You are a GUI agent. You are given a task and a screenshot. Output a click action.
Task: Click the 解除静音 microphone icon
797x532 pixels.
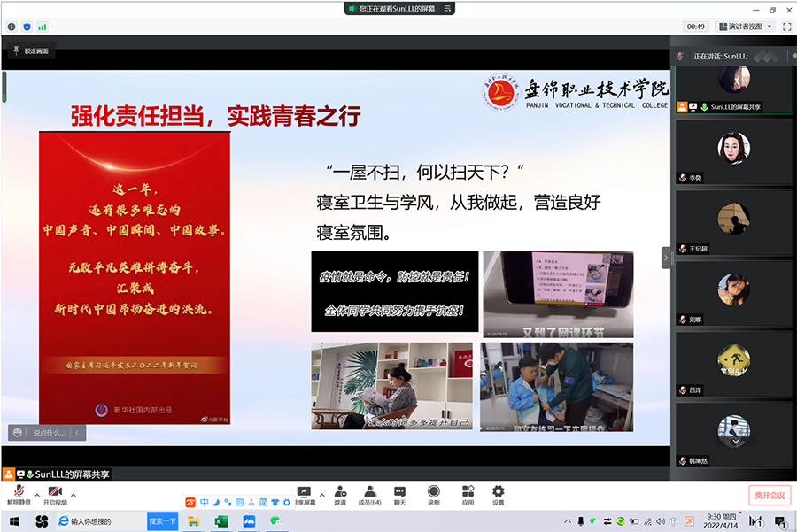tap(19, 491)
